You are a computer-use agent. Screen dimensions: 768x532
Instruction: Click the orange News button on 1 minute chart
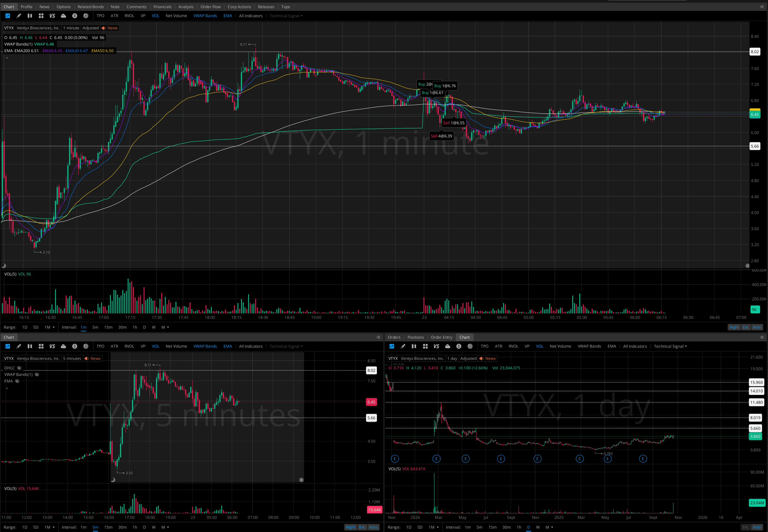(110, 28)
